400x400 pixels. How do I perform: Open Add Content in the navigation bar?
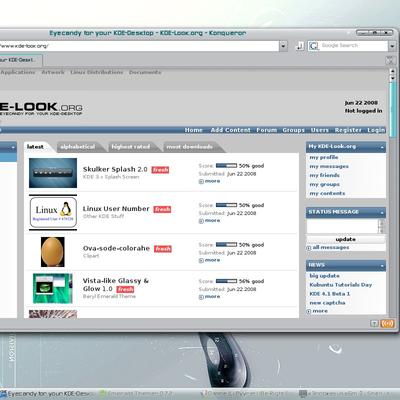(x=230, y=130)
